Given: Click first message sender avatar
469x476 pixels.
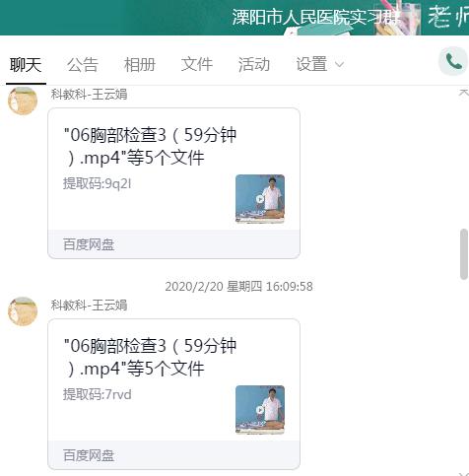Looking at the screenshot, I should coord(23,101).
